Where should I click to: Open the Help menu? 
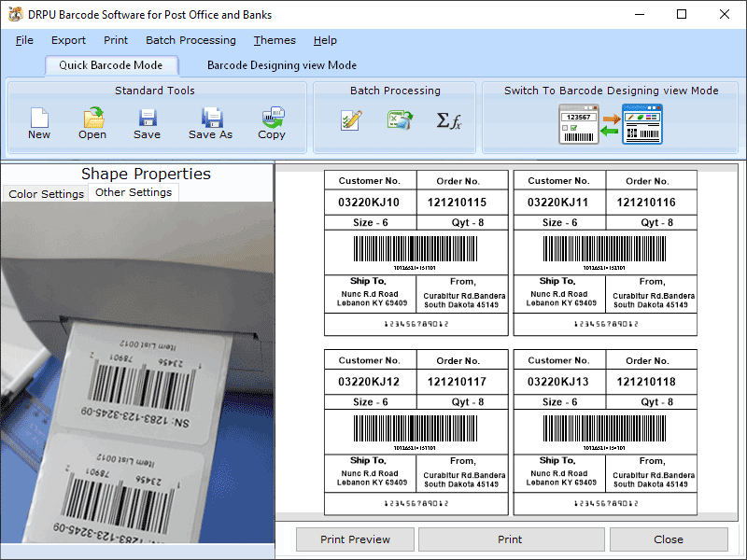(x=324, y=40)
